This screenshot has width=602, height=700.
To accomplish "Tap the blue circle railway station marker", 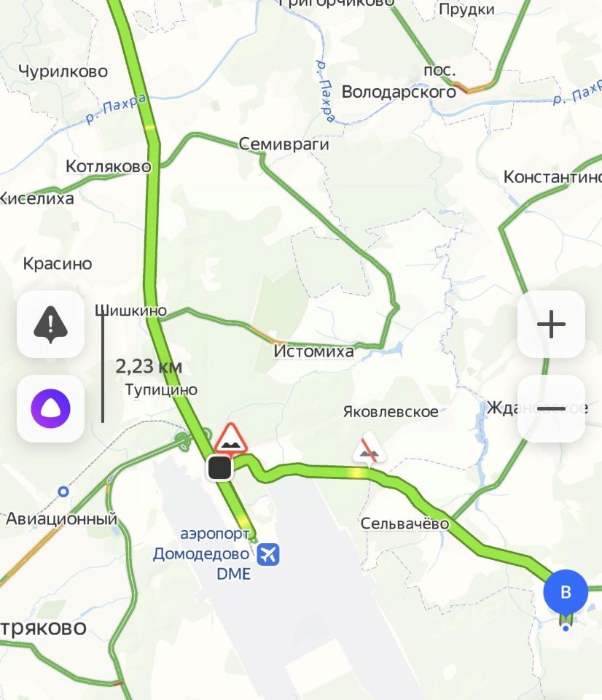I will pos(64,491).
